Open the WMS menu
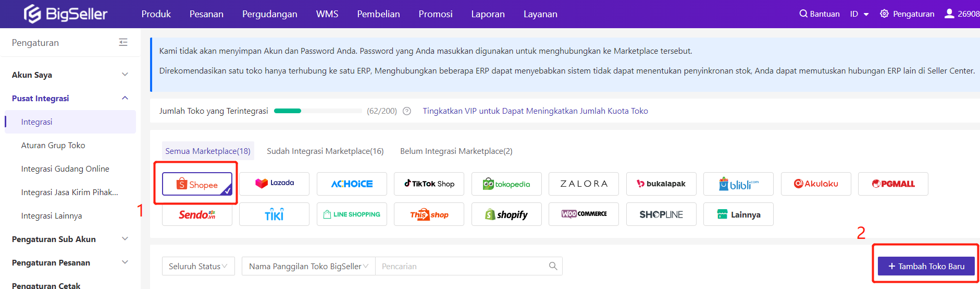This screenshot has height=289, width=980. tap(327, 14)
